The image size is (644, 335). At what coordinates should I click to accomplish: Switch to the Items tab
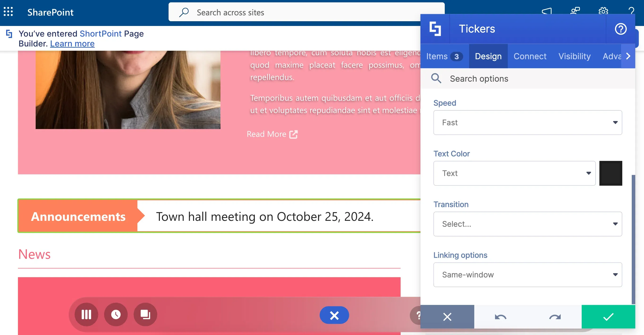pos(445,56)
